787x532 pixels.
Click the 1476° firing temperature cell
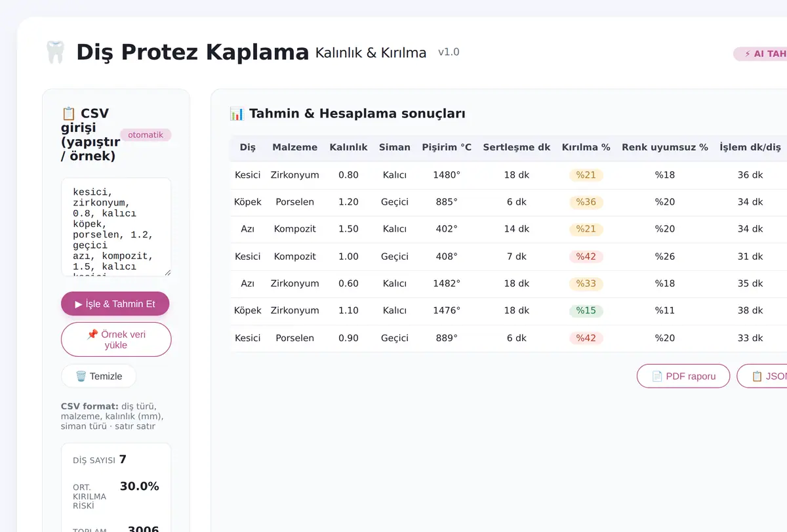[447, 310]
